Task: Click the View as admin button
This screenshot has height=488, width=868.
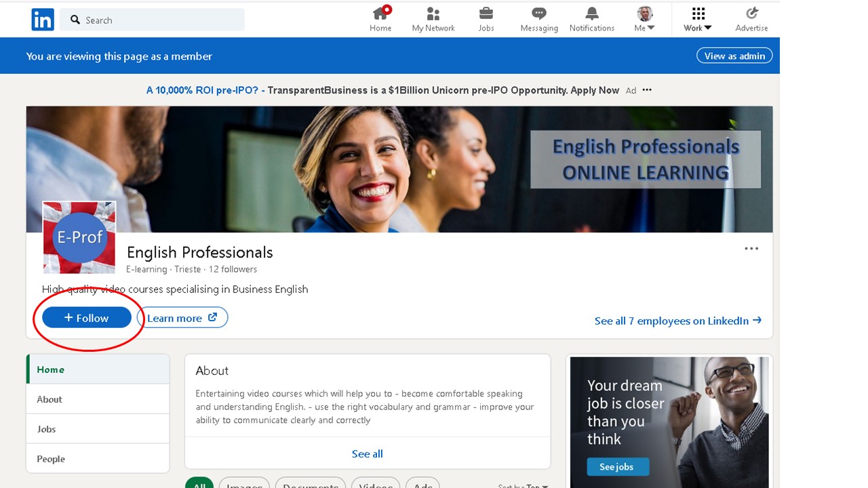Action: pos(734,56)
